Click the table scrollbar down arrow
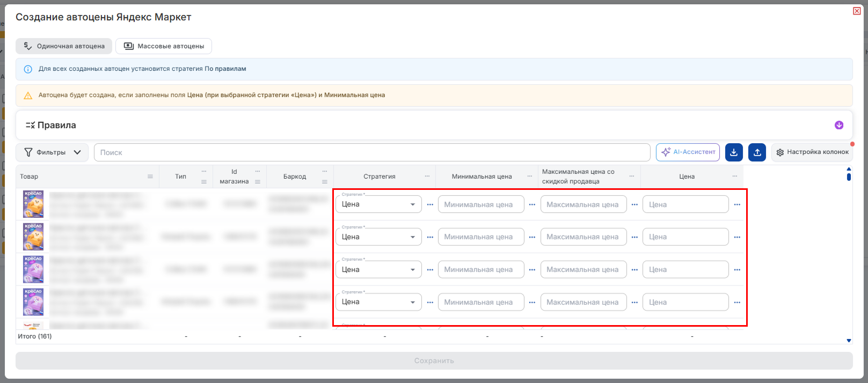Screen dimensions: 868x383 pyautogui.click(x=849, y=341)
